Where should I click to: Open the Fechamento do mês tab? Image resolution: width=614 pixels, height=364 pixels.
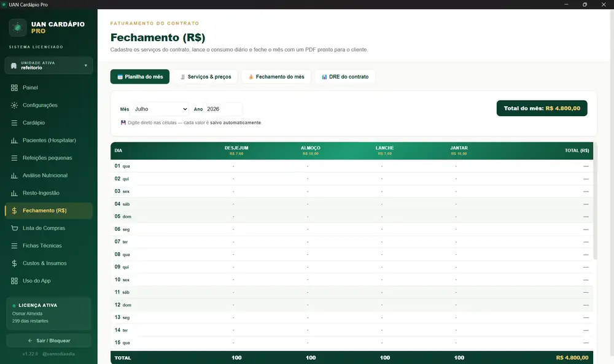pyautogui.click(x=276, y=77)
